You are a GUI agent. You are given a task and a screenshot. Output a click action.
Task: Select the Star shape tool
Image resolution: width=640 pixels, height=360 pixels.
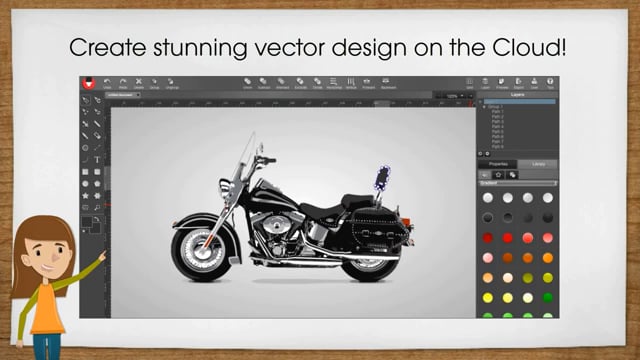(x=85, y=196)
